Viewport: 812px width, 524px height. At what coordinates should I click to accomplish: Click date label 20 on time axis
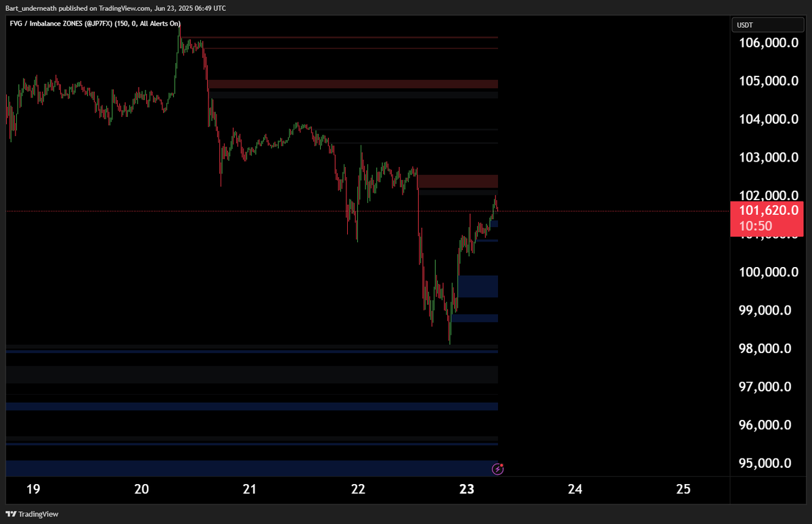tap(141, 489)
